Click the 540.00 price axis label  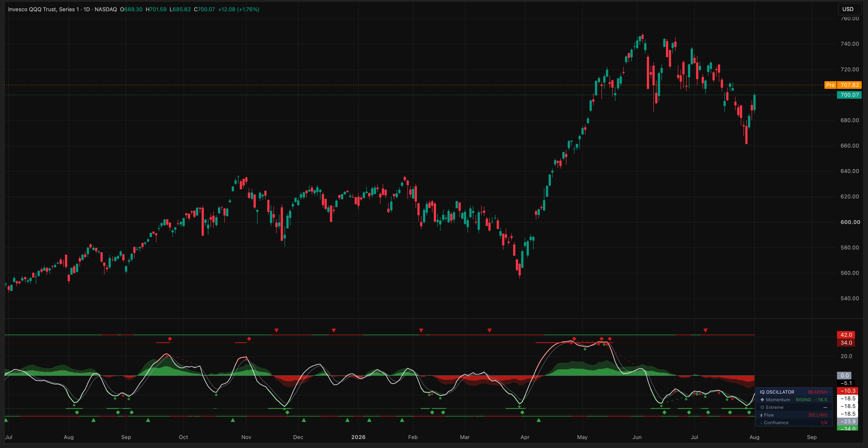[850, 298]
